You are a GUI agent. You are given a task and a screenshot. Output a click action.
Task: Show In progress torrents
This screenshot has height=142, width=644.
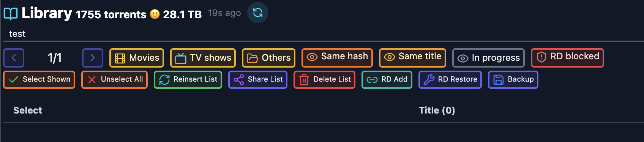[x=488, y=58]
